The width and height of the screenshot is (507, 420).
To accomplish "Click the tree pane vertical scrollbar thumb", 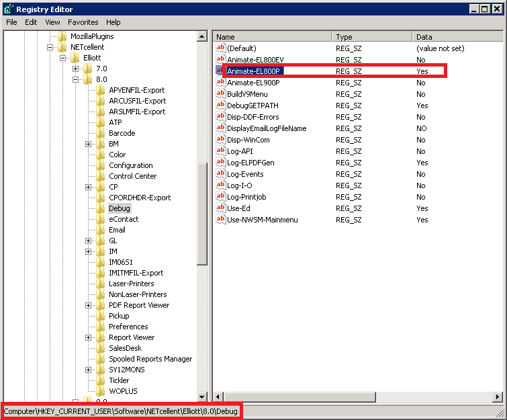I will coord(202,214).
